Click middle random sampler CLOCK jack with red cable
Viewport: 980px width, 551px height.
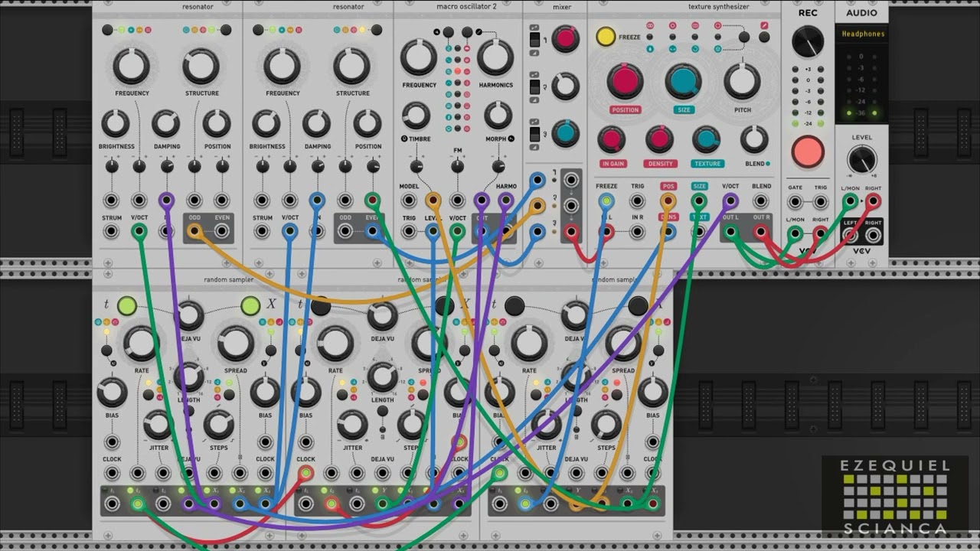point(305,473)
